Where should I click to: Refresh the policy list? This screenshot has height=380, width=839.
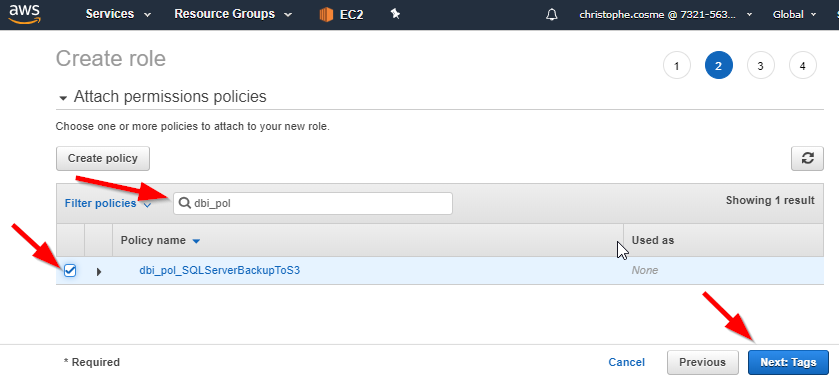807,158
